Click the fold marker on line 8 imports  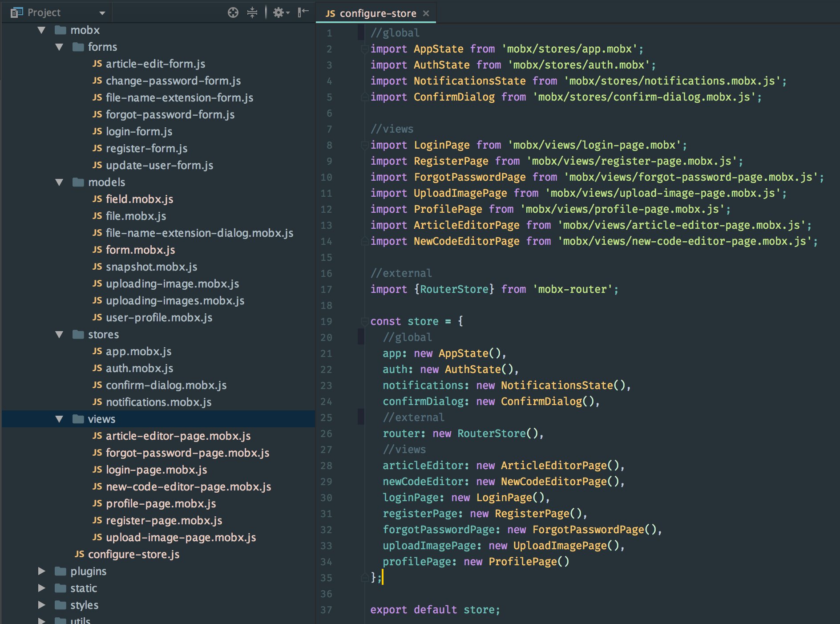tap(364, 145)
